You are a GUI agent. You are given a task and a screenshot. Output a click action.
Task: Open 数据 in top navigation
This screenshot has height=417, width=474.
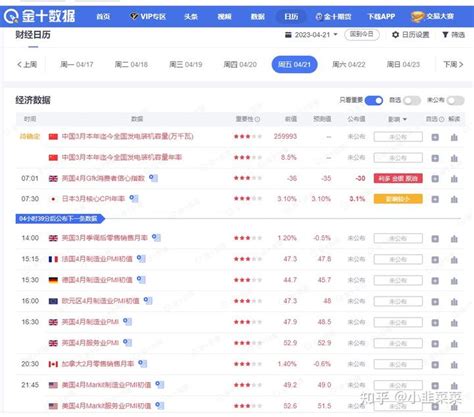(258, 16)
